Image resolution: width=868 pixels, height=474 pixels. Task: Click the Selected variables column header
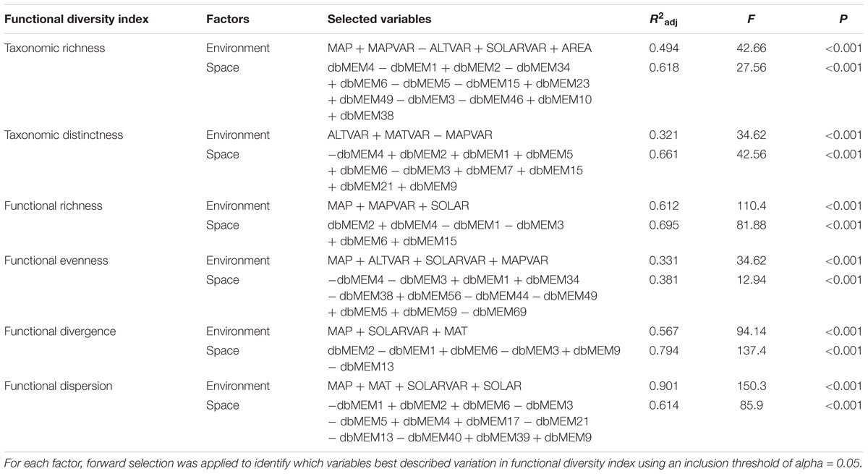(380, 20)
